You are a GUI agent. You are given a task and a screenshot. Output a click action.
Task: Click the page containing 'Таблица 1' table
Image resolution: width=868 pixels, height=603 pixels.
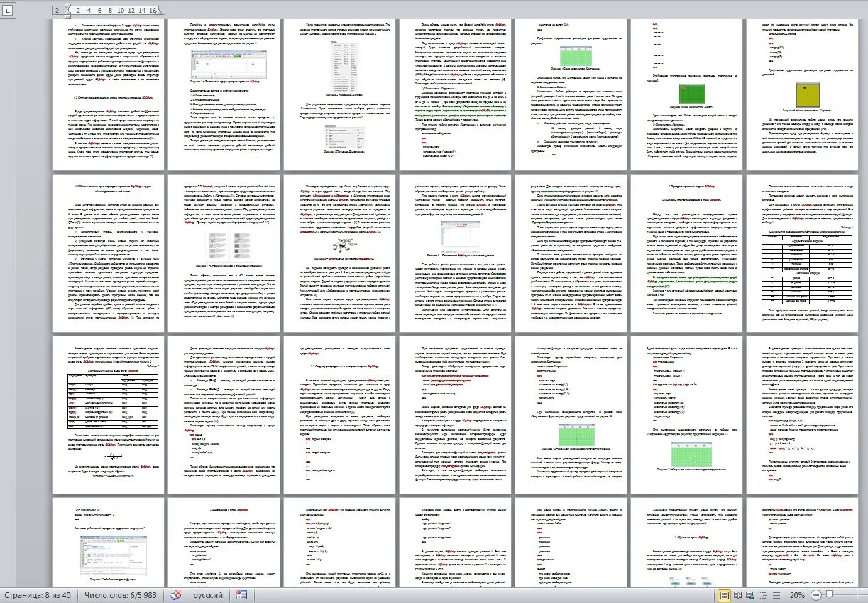tap(802, 252)
